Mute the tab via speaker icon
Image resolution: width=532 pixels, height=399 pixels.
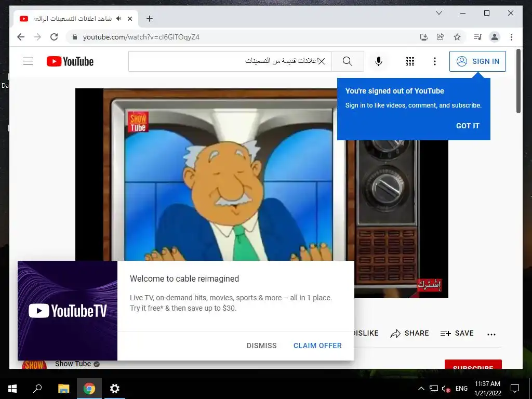pos(119,18)
